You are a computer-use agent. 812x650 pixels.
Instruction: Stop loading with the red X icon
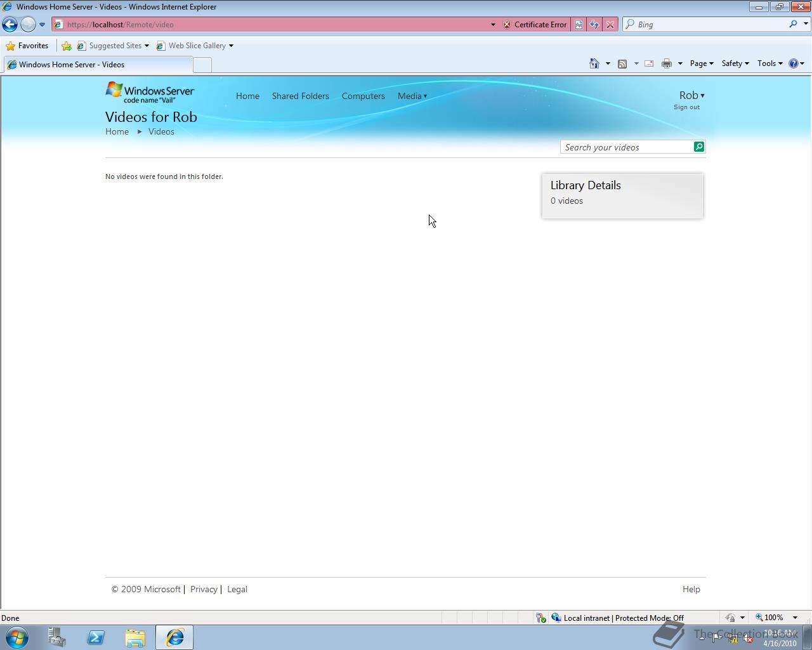[610, 25]
